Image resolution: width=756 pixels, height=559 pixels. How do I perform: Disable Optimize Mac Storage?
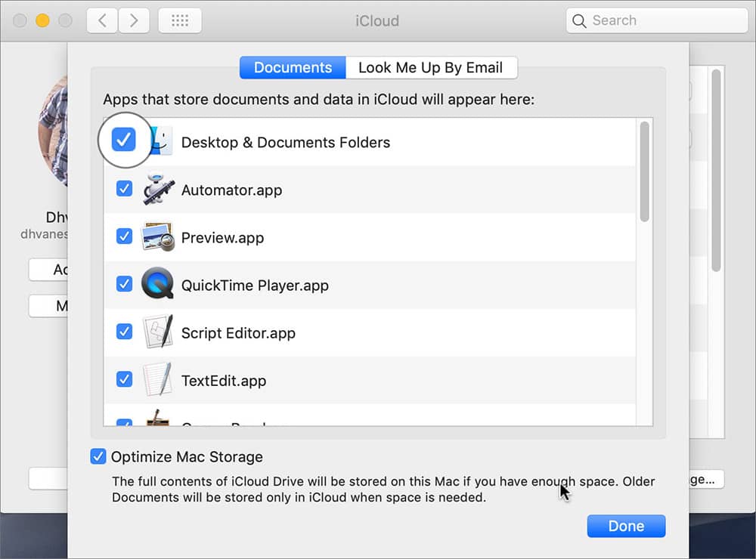[98, 456]
